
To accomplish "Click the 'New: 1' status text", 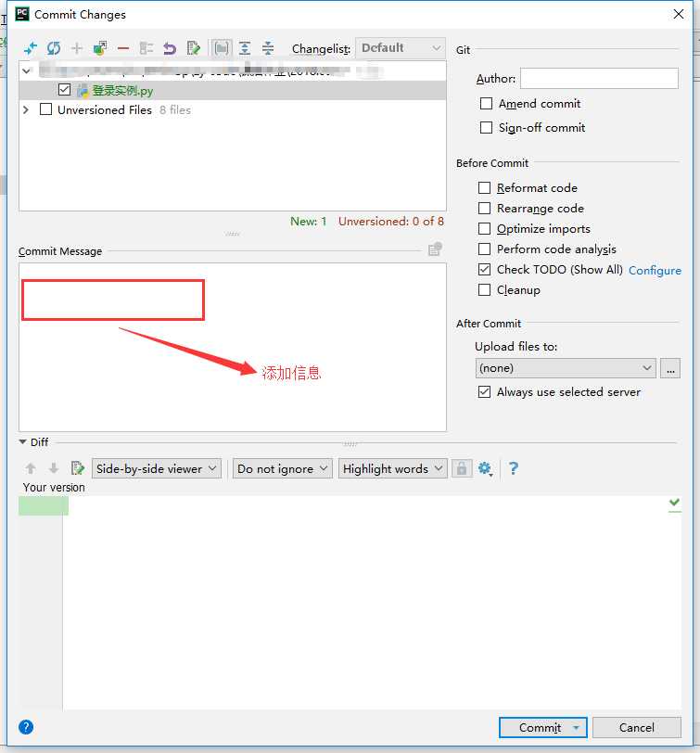I will [x=308, y=222].
